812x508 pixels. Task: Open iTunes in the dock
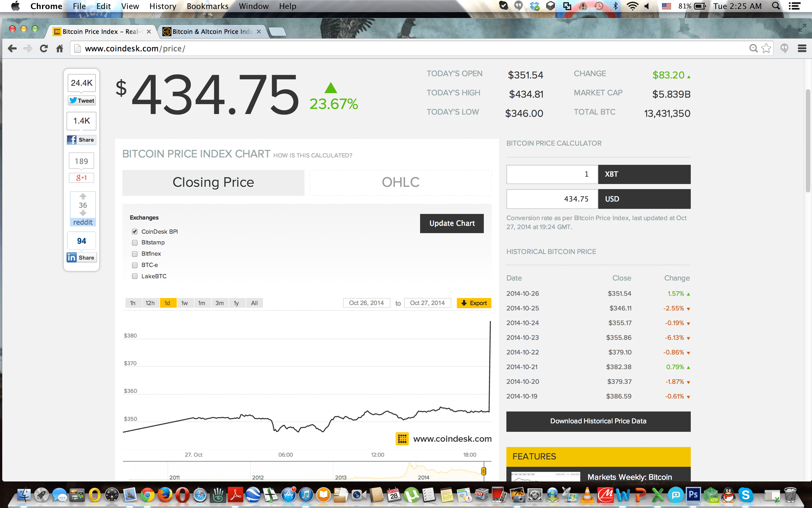tap(306, 495)
